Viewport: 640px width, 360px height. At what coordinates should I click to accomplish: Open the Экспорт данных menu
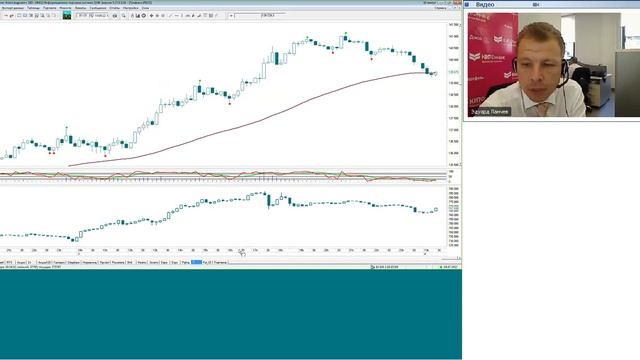point(13,8)
